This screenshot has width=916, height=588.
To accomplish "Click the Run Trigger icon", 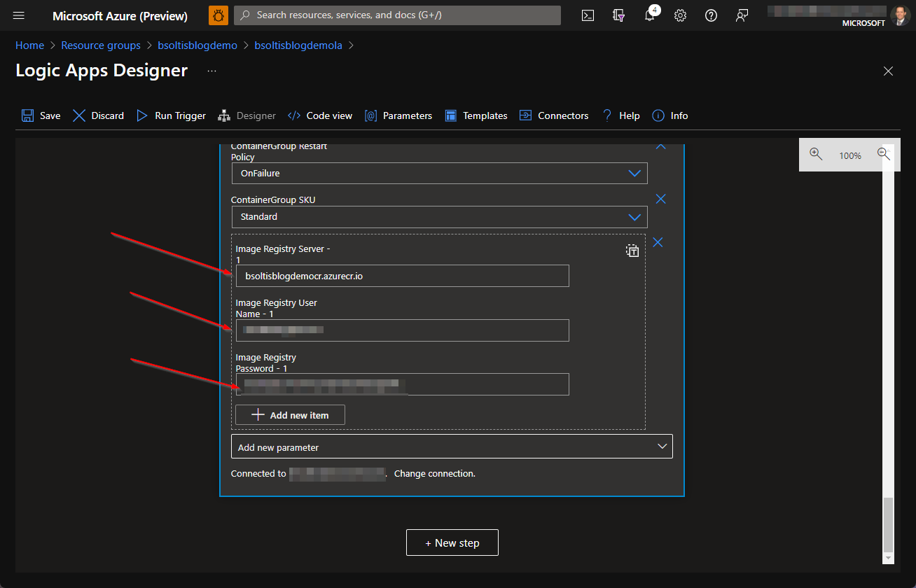I will point(141,115).
